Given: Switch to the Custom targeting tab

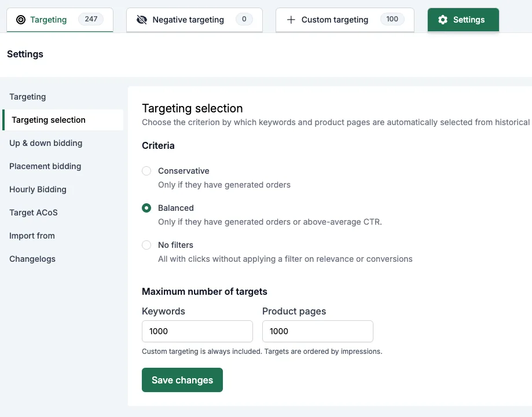Looking at the screenshot, I should 344,20.
